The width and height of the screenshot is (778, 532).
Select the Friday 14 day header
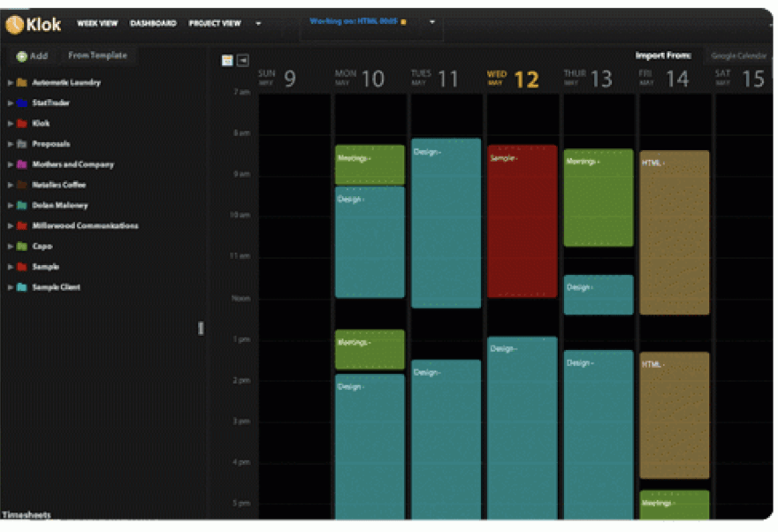664,79
